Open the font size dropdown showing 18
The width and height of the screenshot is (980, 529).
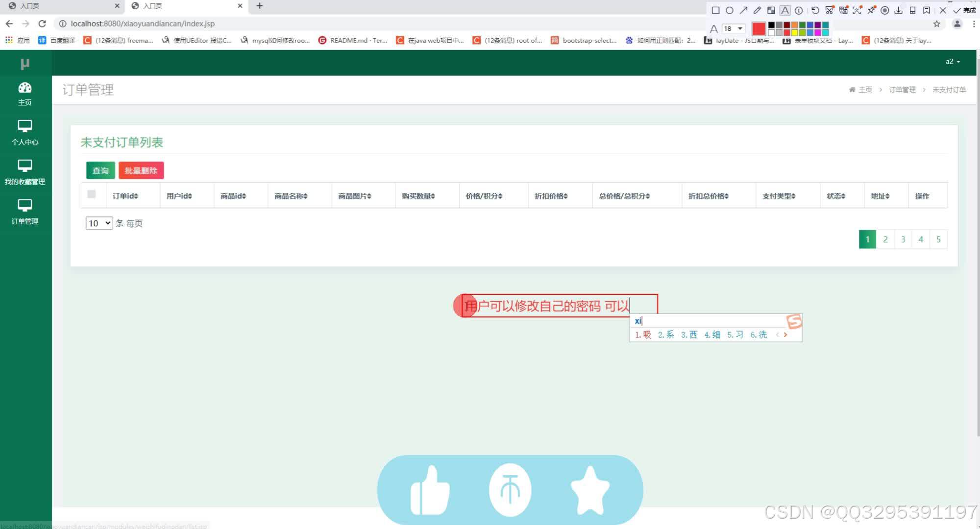[734, 28]
